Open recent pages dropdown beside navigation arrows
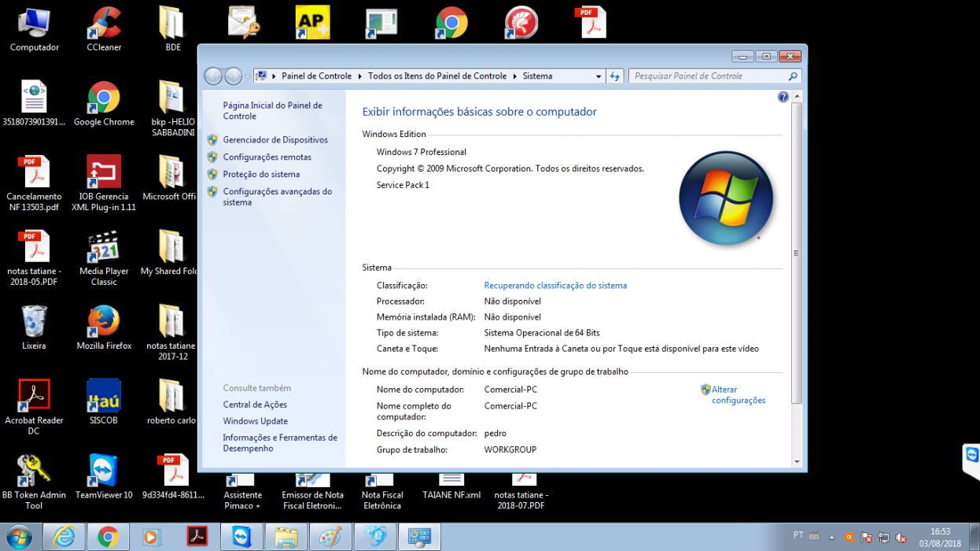This screenshot has height=551, width=980. click(248, 76)
